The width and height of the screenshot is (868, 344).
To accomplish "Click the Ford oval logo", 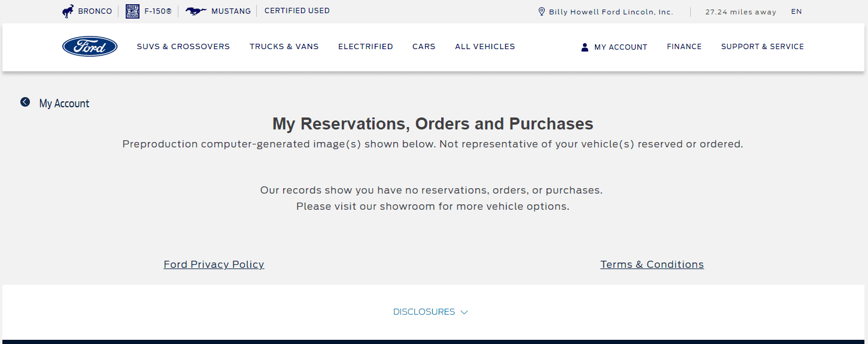I will (x=90, y=46).
